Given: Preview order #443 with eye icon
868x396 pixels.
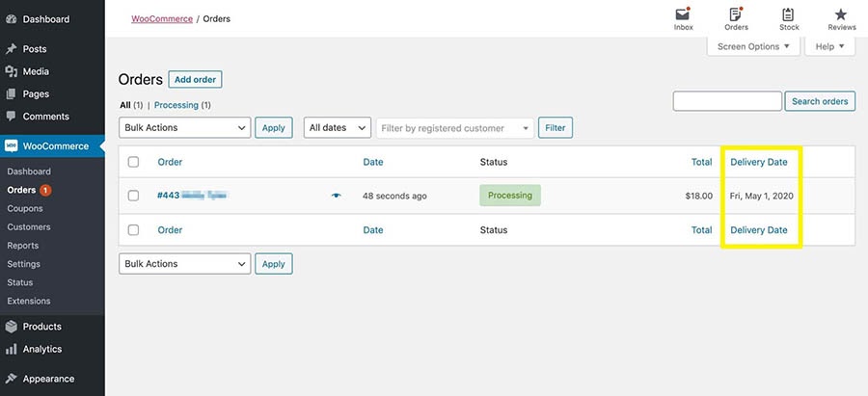Looking at the screenshot, I should coord(337,196).
